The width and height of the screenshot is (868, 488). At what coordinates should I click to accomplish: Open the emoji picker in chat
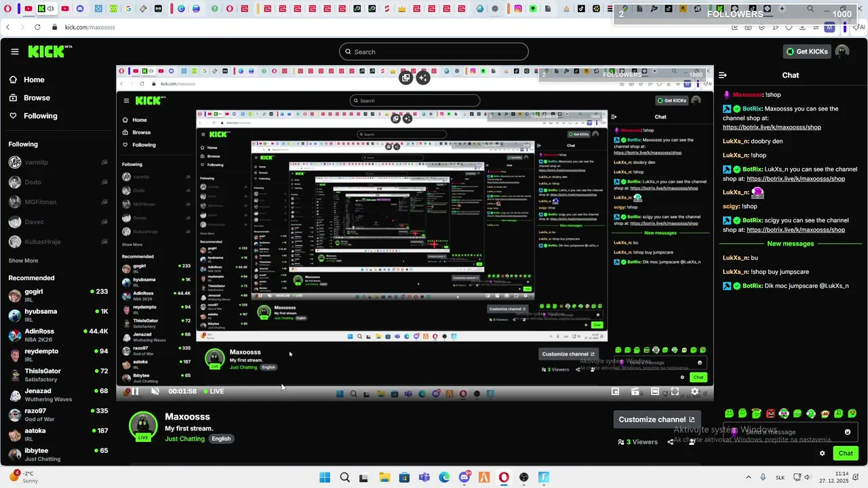[x=848, y=432]
